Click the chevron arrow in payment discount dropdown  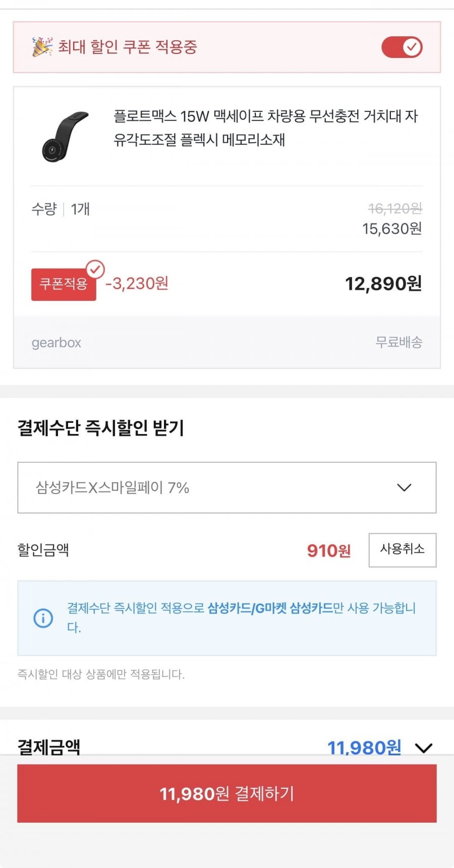click(x=404, y=487)
